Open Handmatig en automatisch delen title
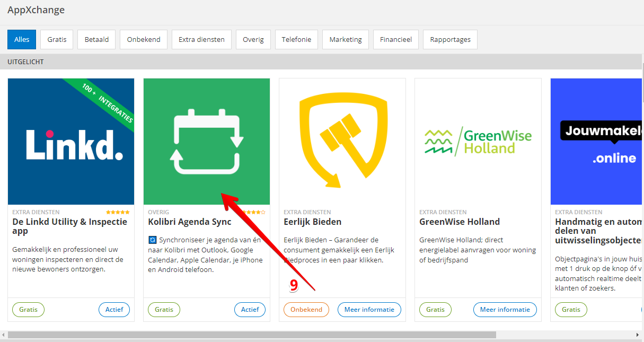Viewport: 644px width, 342px height. point(599,231)
